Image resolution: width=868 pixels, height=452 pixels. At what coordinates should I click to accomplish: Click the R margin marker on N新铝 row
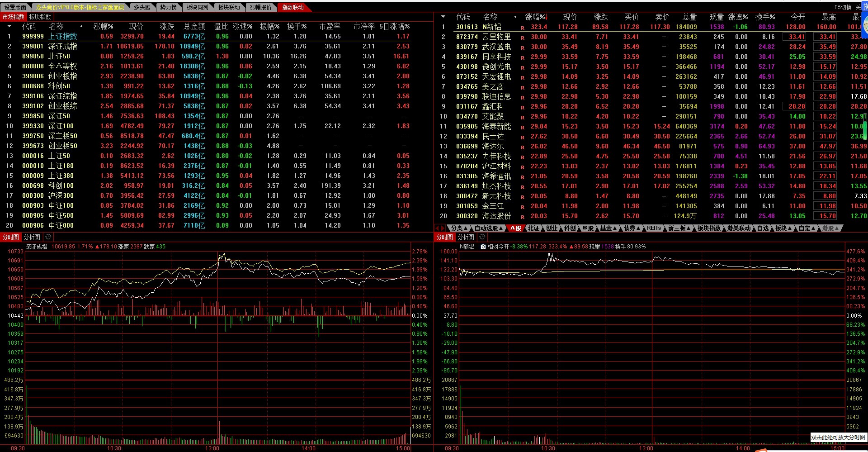[523, 27]
